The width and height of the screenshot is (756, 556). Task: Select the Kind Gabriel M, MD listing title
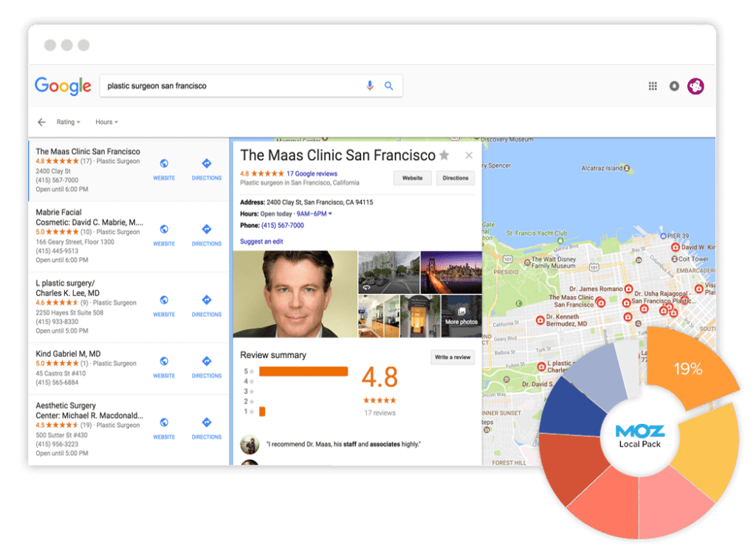68,354
